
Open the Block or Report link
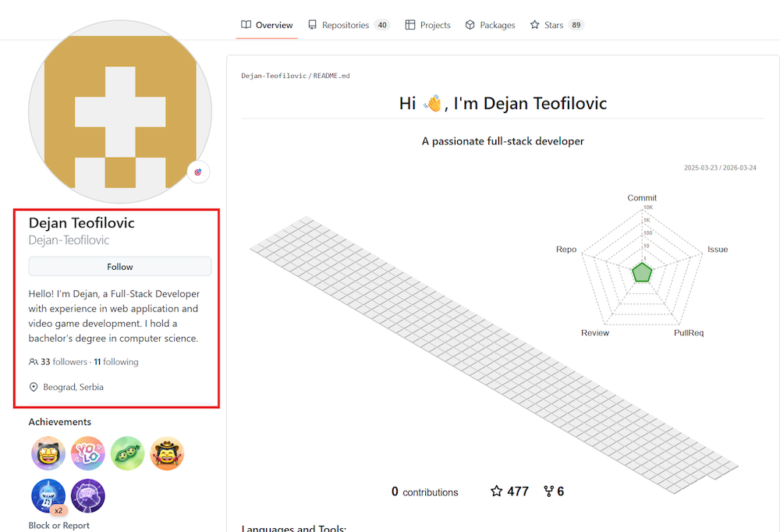[58, 525]
